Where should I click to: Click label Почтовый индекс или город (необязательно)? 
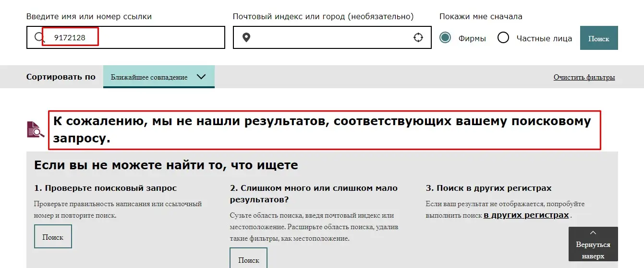tap(323, 16)
